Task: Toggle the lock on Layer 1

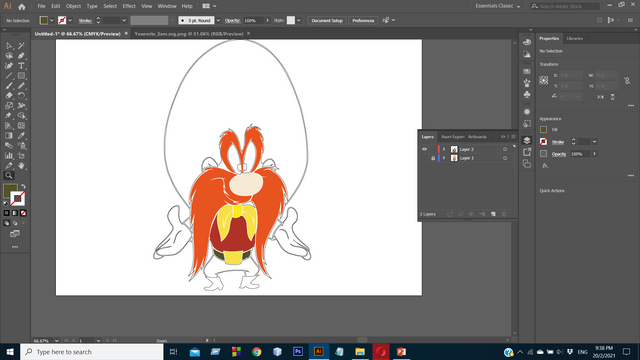Action: [433, 158]
